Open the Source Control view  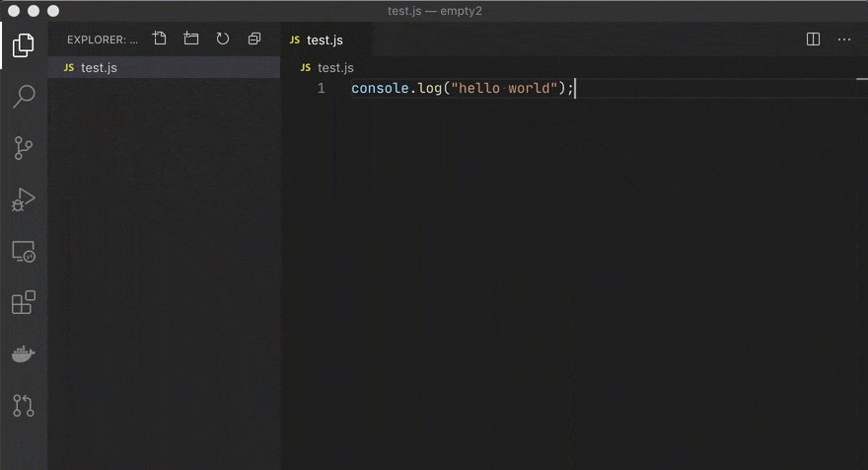point(24,148)
